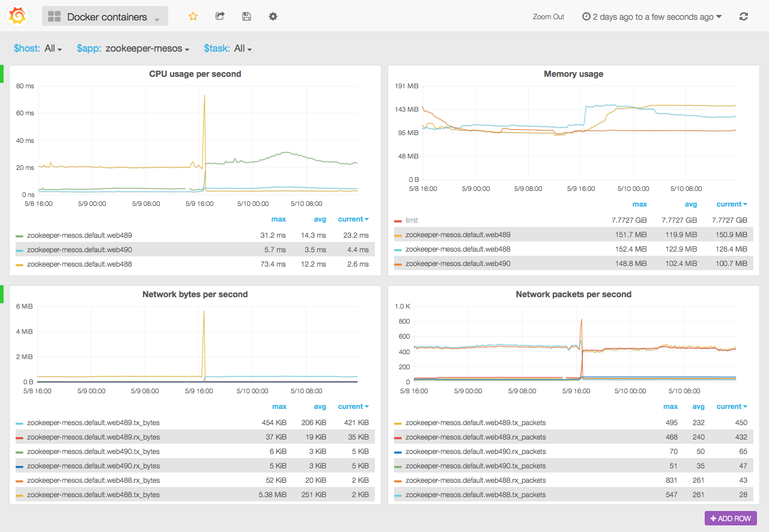This screenshot has width=769, height=532.
Task: Sort CPU legend by max column
Action: tap(279, 219)
